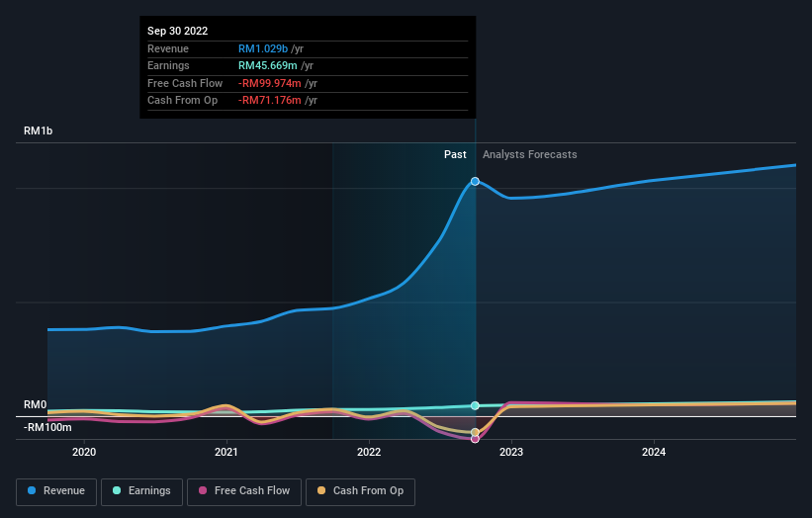Screen dimensions: 812x518
Task: Click the Analysts Forecasts label
Action: click(x=530, y=154)
